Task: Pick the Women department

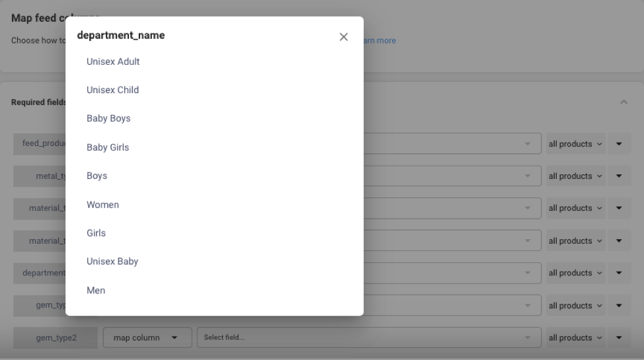Action: 102,204
